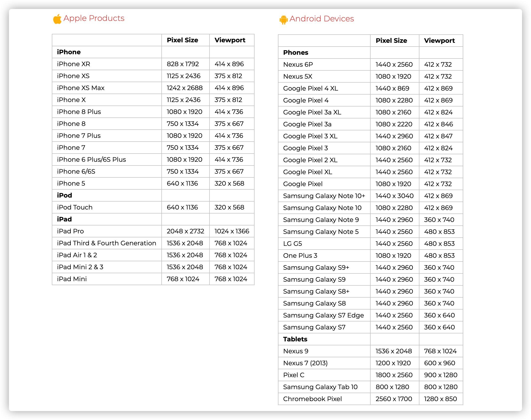
Task: Click the orange Apple logo icon
Action: click(57, 19)
